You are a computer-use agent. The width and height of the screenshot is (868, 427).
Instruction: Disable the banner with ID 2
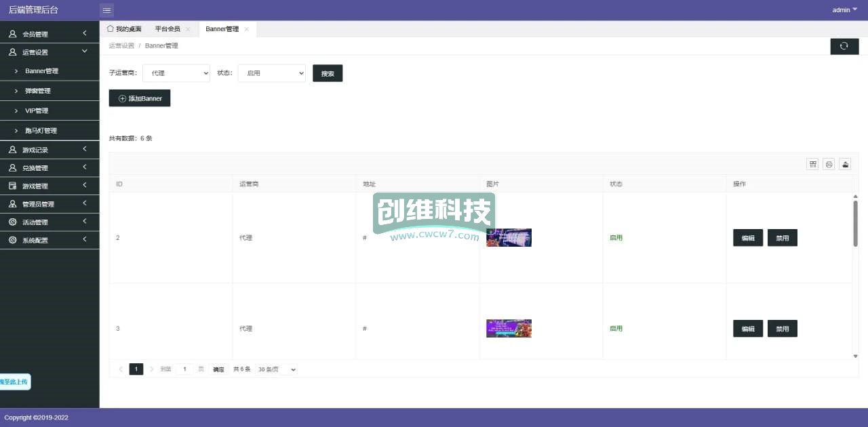coord(782,238)
